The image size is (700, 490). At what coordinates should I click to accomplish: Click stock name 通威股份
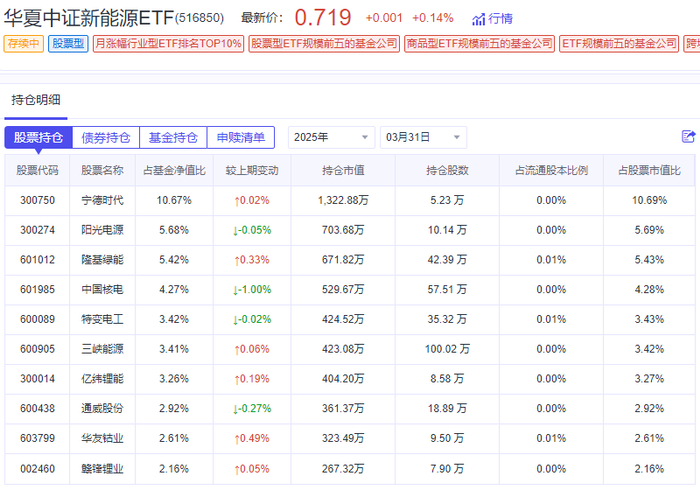102,409
